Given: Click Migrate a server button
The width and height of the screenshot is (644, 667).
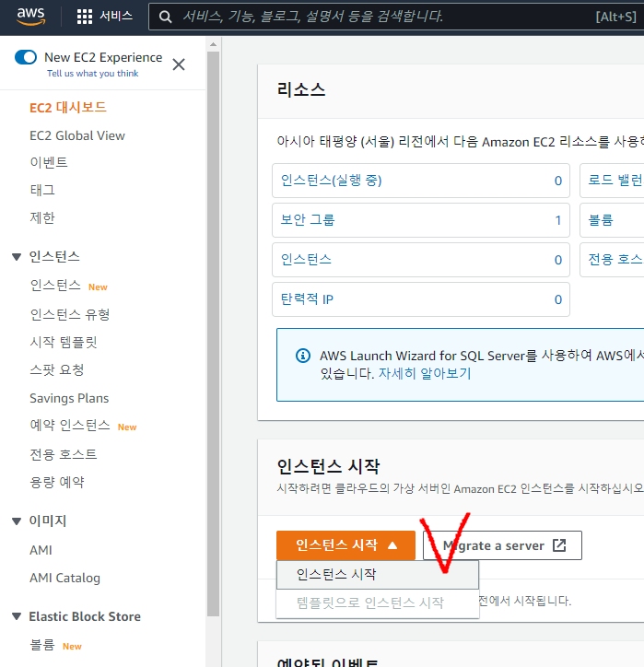Looking at the screenshot, I should [502, 545].
